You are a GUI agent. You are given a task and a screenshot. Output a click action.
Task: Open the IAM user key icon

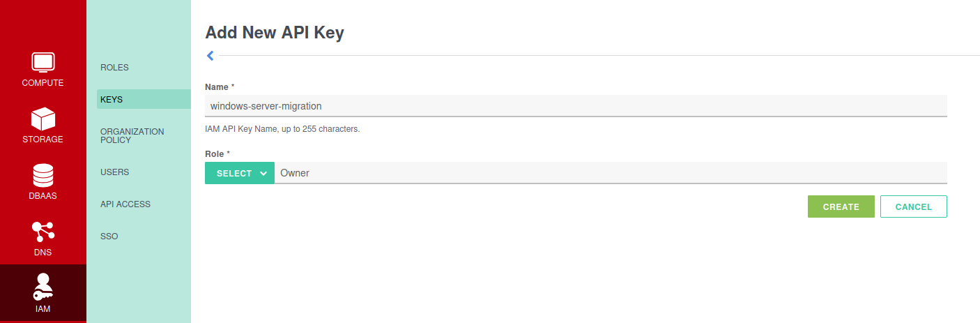(x=43, y=287)
